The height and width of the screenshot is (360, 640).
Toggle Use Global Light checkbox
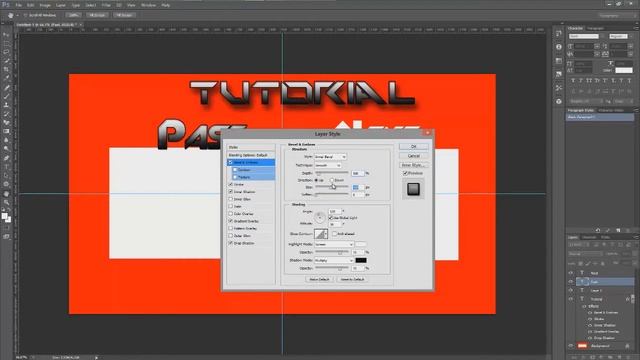[331, 218]
